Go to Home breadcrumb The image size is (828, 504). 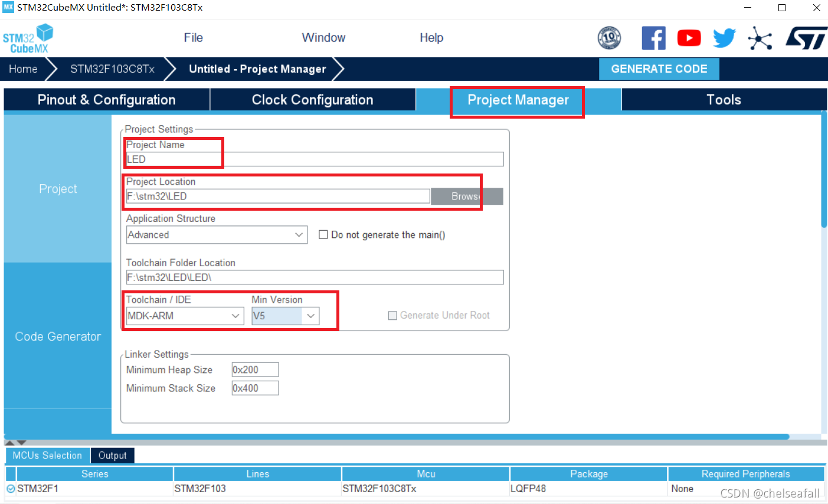coord(23,69)
